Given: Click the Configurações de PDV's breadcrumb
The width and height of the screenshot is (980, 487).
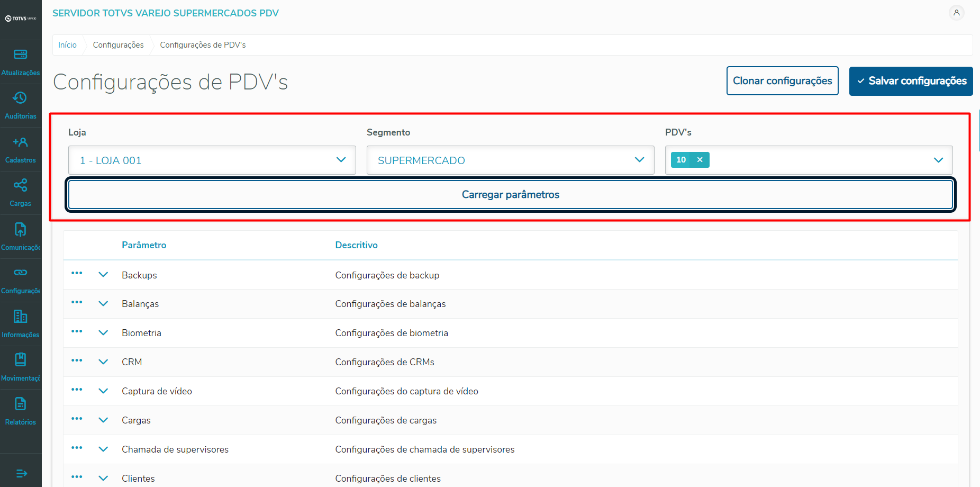Looking at the screenshot, I should point(203,45).
